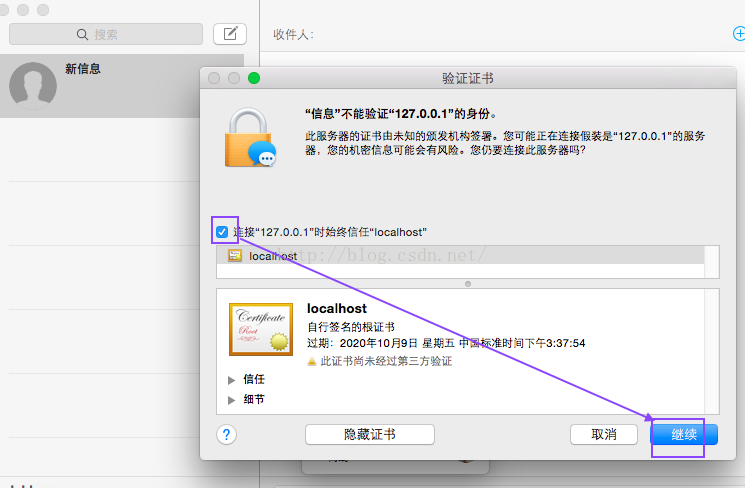Click the certificate details scrollbar
745x488 pixels.
[x=712, y=352]
